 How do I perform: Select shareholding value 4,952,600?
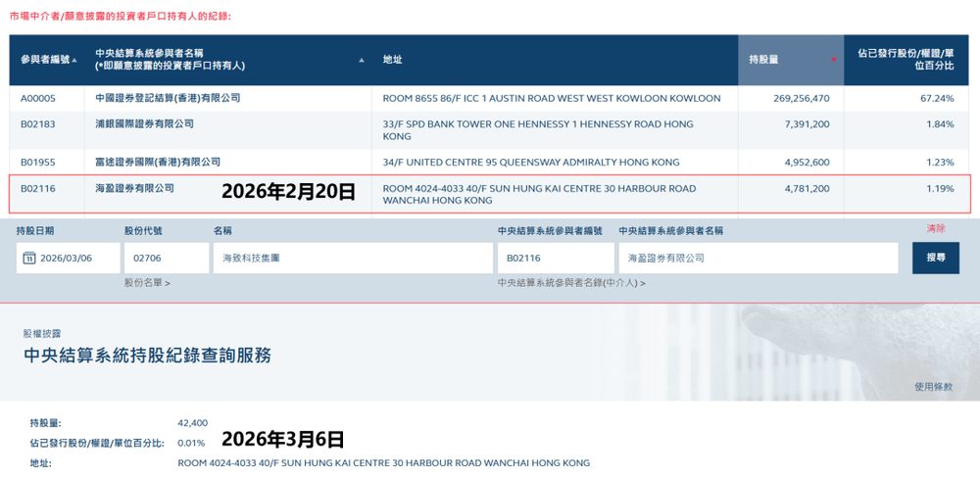tap(807, 163)
